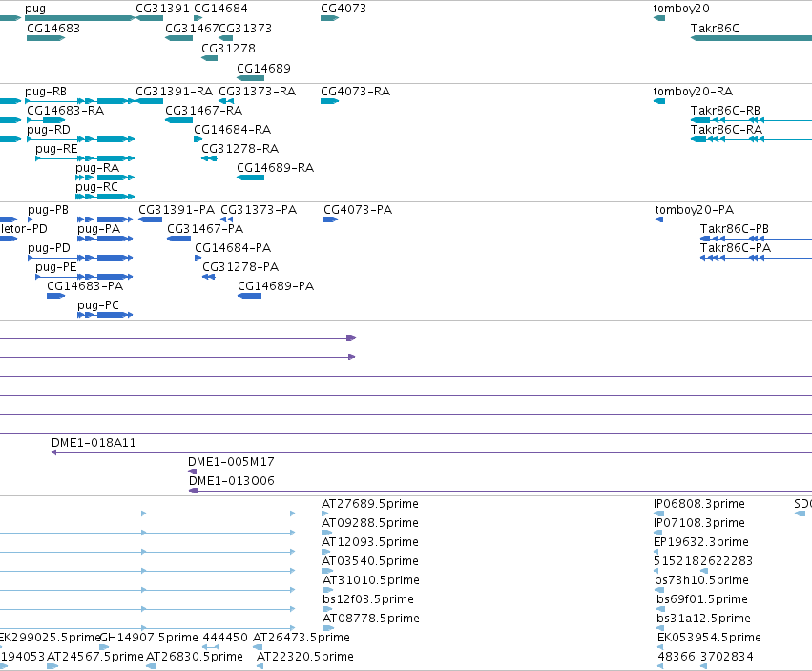Select the CG31278 gene label
The width and height of the screenshot is (812, 671).
tap(228, 49)
